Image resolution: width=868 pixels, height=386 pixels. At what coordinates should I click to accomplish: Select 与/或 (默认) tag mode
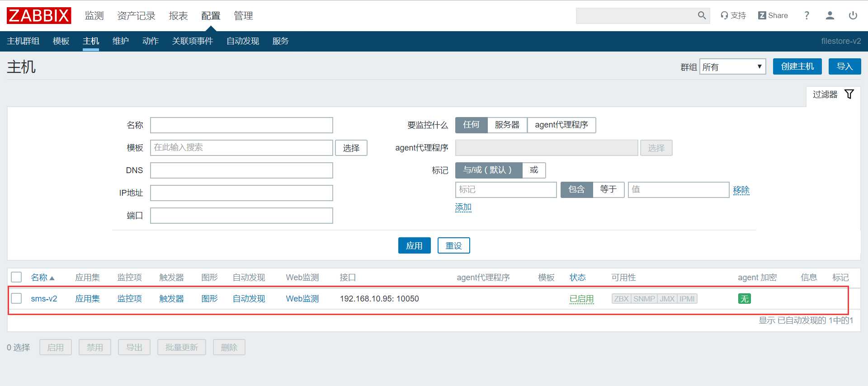pos(488,170)
